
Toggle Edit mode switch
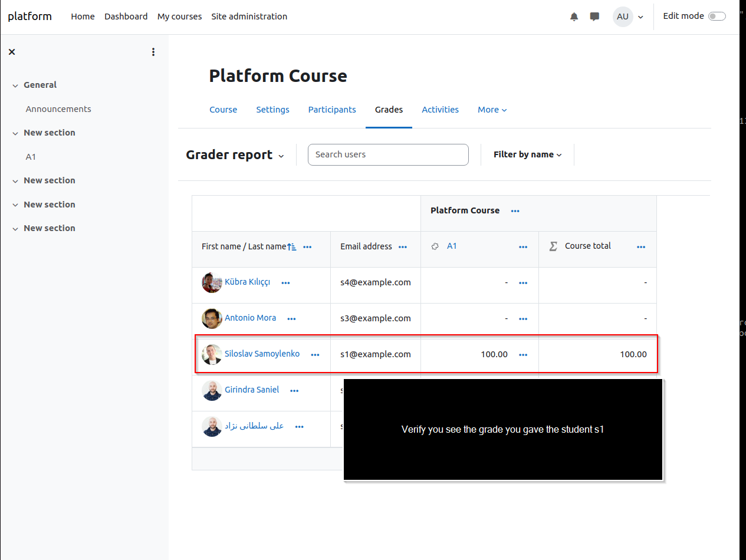click(x=717, y=17)
